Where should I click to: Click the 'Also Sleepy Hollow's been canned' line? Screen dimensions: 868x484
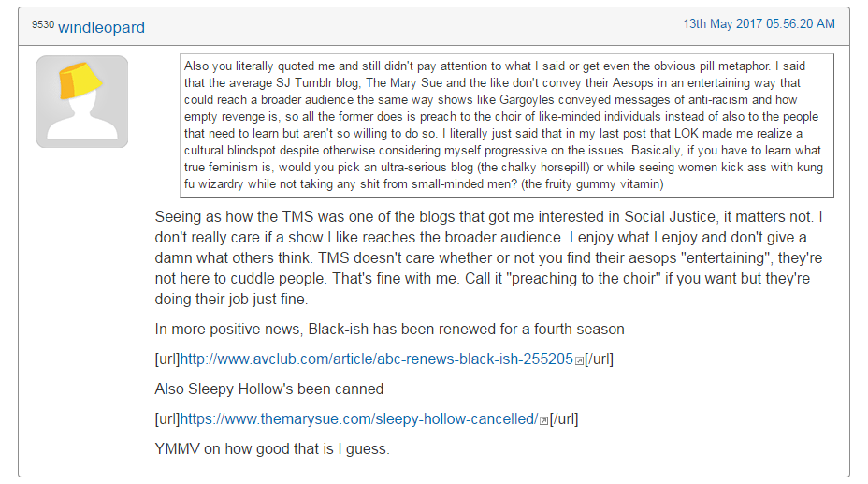click(269, 389)
